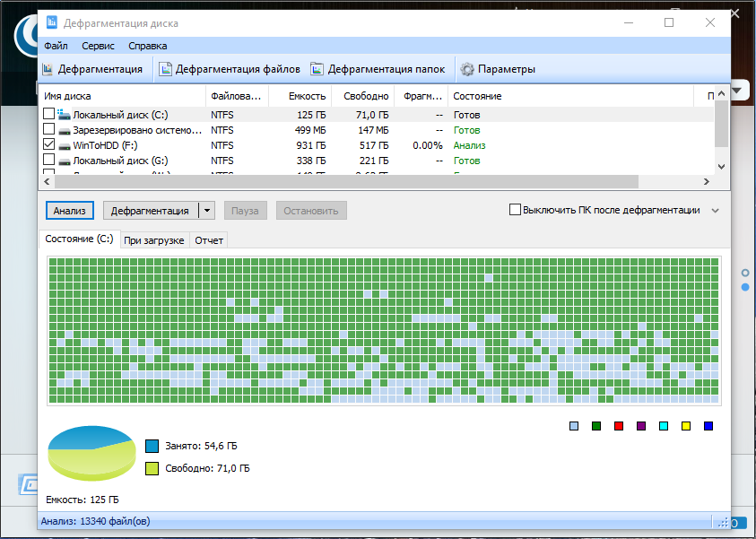Image resolution: width=756 pixels, height=539 pixels.
Task: Open Дефрагментация папок from the toolbar
Action: [317, 69]
